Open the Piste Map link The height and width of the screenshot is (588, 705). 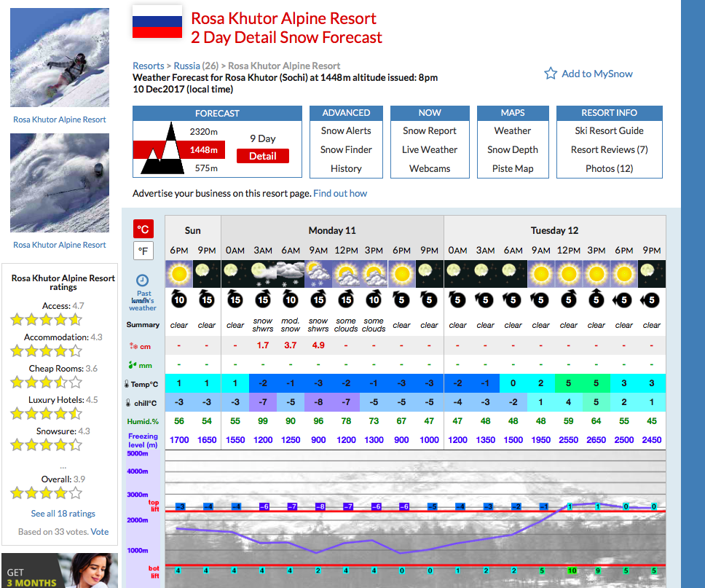(513, 169)
